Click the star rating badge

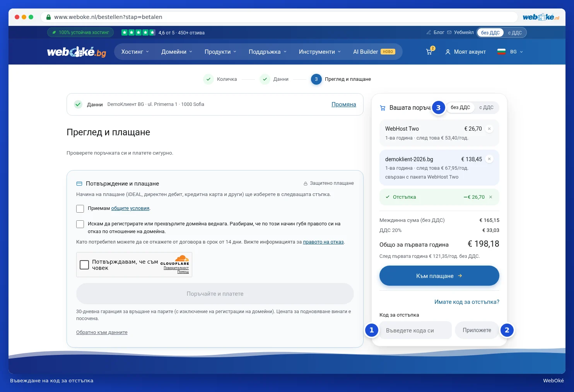[138, 32]
